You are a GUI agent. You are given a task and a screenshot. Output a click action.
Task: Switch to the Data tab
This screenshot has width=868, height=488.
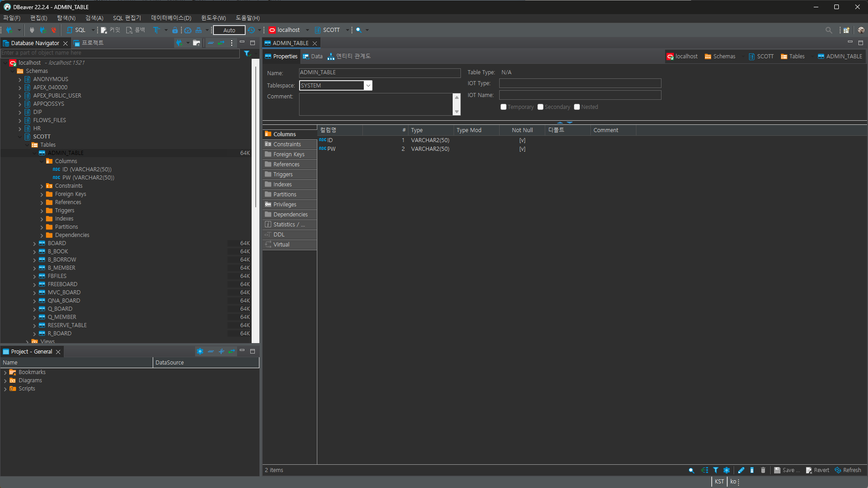tap(313, 57)
